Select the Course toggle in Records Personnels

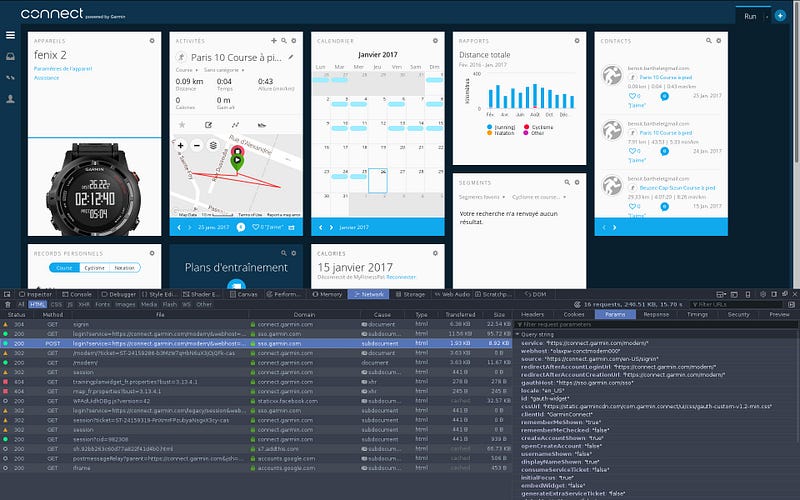click(64, 267)
